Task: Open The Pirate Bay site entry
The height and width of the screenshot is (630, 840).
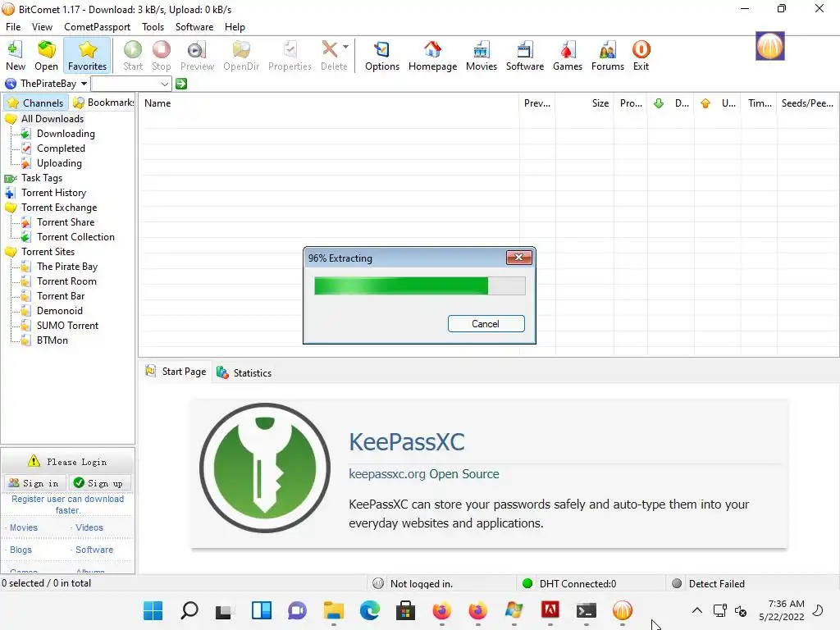Action: 67,267
